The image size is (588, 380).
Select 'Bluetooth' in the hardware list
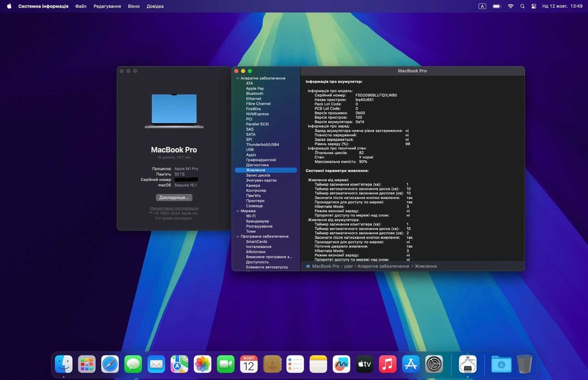pyautogui.click(x=255, y=94)
